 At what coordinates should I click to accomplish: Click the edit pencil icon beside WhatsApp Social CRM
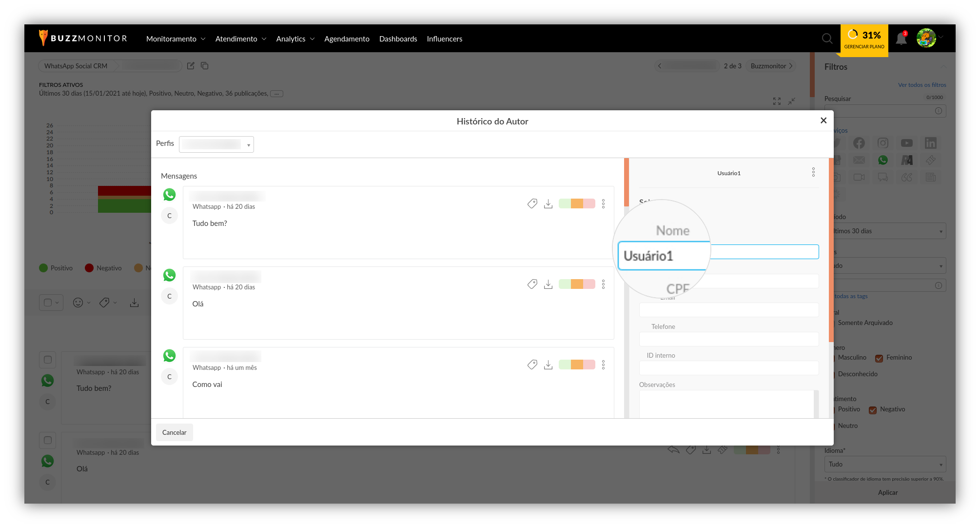(x=191, y=66)
